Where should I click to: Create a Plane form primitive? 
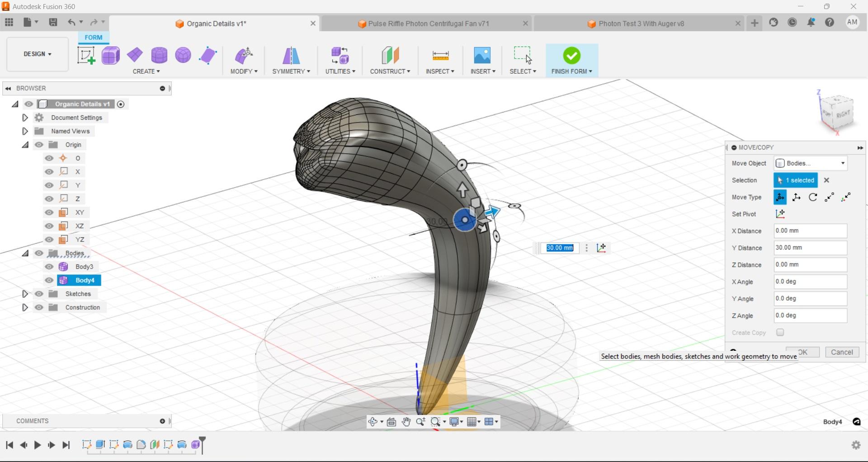135,55
